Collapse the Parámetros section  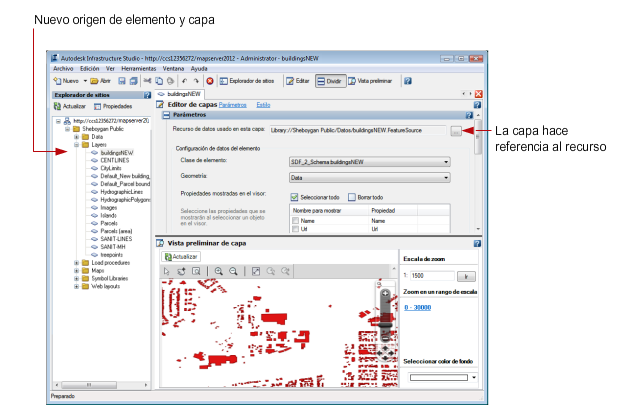point(166,115)
